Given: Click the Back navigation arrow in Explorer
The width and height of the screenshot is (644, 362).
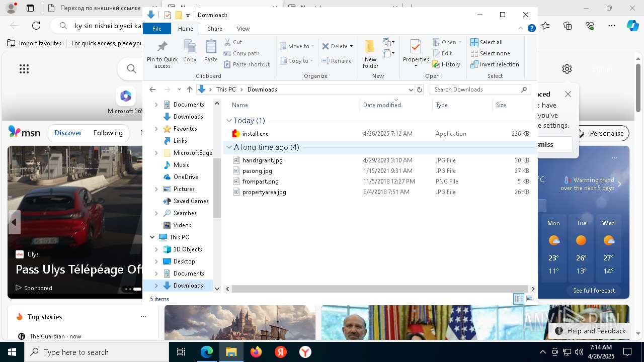Looking at the screenshot, I should click(x=152, y=89).
